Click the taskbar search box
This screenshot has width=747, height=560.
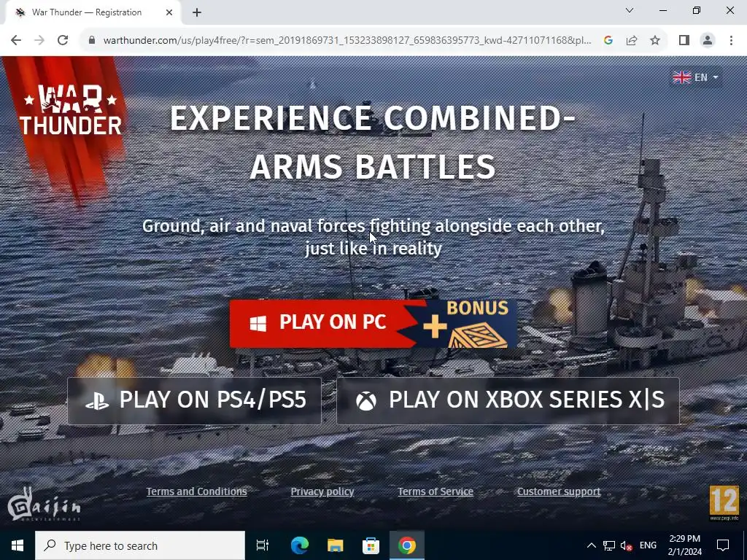coord(140,545)
